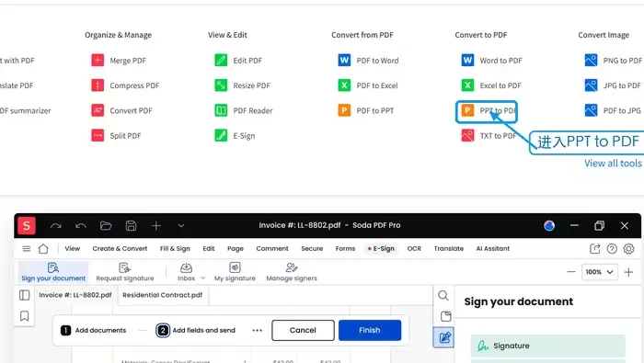Add Signature field from right panel
Image resolution: width=644 pixels, height=363 pixels.
pyautogui.click(x=548, y=346)
